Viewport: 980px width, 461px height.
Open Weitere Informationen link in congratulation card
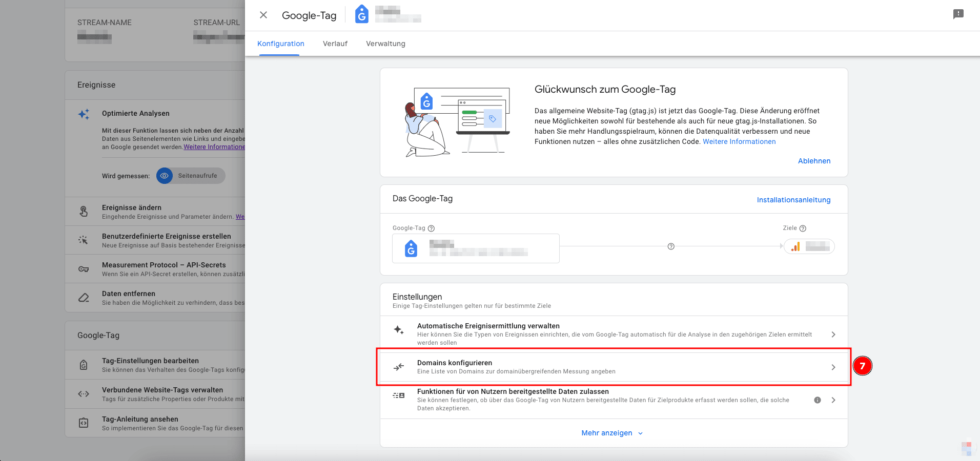tap(739, 142)
